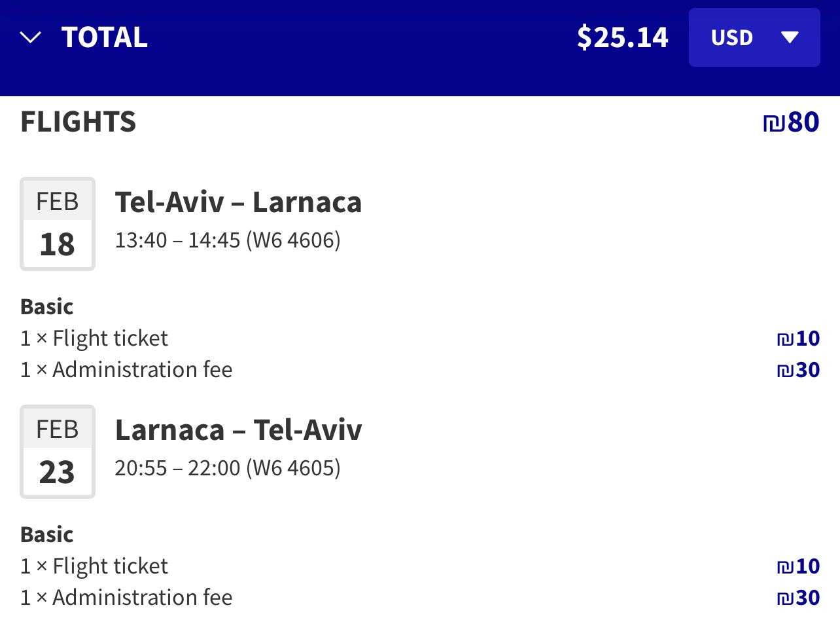Viewport: 840px width, 620px height.
Task: Click the Larnaca – Tel-Aviv flight title
Action: coord(238,429)
